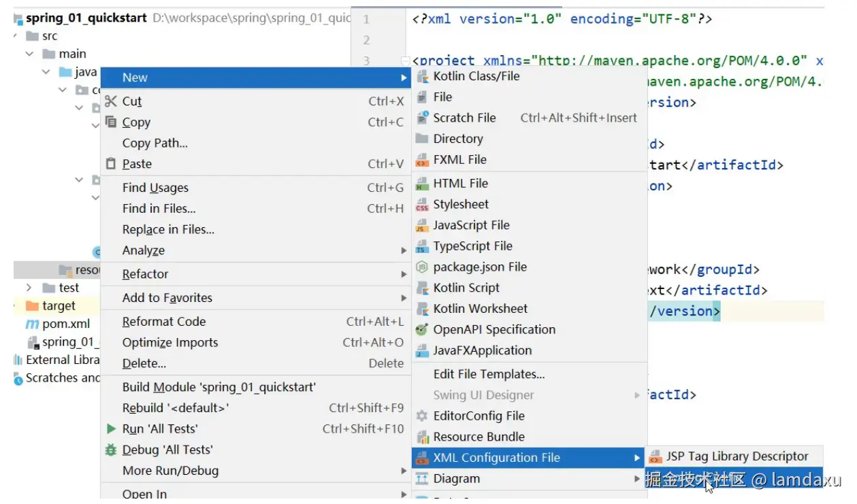Click the Kotlin Script icon
This screenshot has width=857, height=504.
pos(422,288)
